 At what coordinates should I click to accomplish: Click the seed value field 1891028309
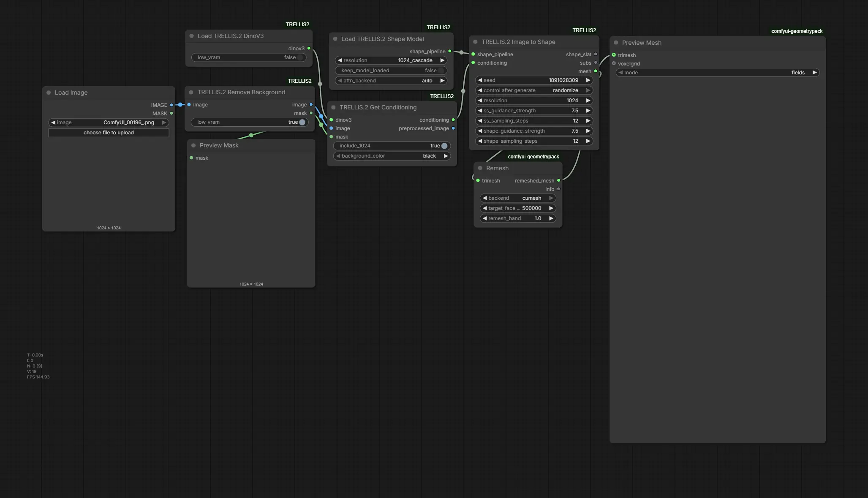click(x=563, y=80)
